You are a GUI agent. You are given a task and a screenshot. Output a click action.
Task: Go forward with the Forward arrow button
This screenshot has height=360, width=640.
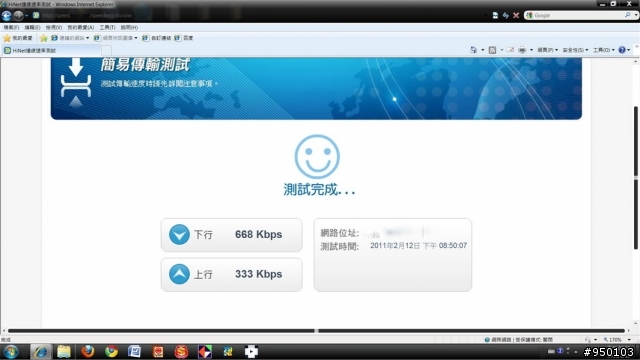(18, 16)
